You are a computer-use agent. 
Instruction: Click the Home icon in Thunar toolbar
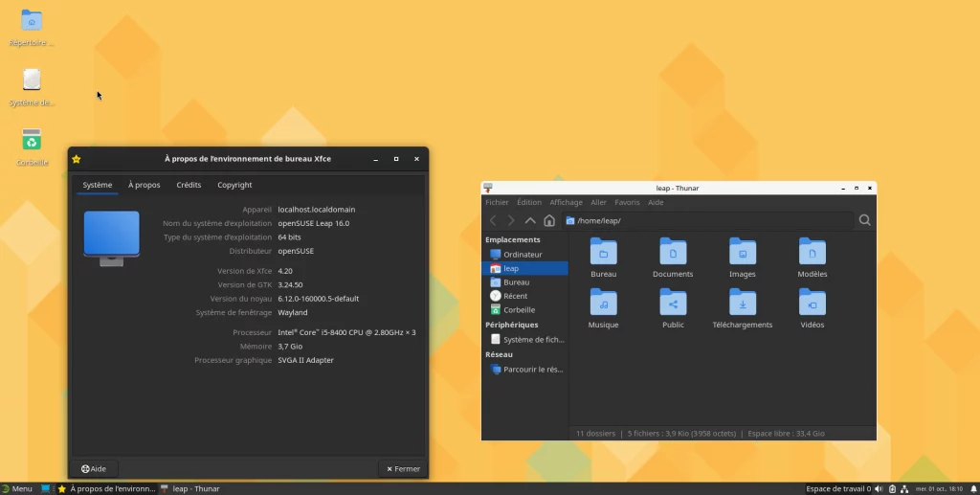click(549, 220)
